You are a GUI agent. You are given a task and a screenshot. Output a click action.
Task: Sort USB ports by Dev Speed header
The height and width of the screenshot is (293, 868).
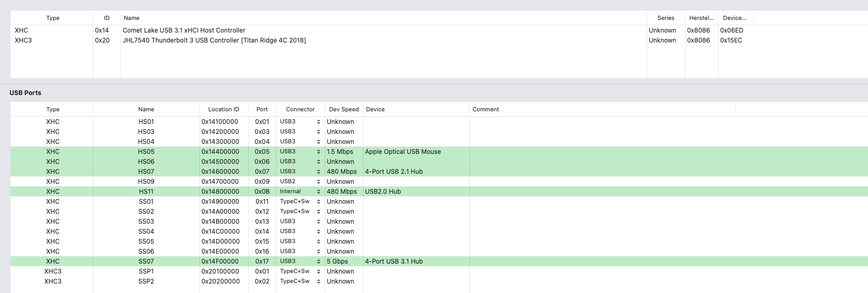tap(344, 109)
